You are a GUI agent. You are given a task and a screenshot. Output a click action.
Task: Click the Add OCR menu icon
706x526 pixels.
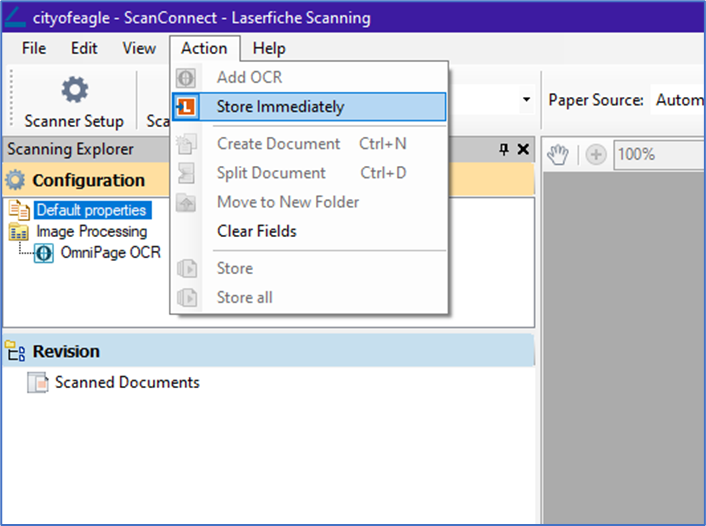(186, 78)
